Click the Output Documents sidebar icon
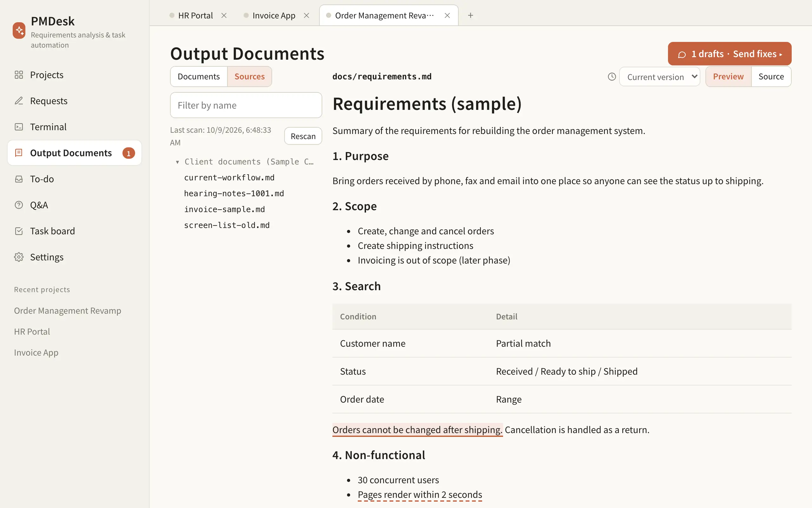Image resolution: width=812 pixels, height=508 pixels. 19,153
